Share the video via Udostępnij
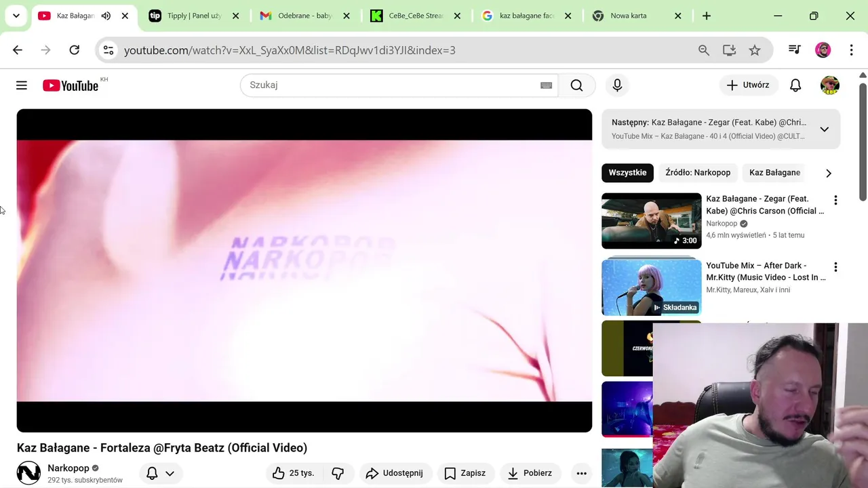 click(394, 473)
